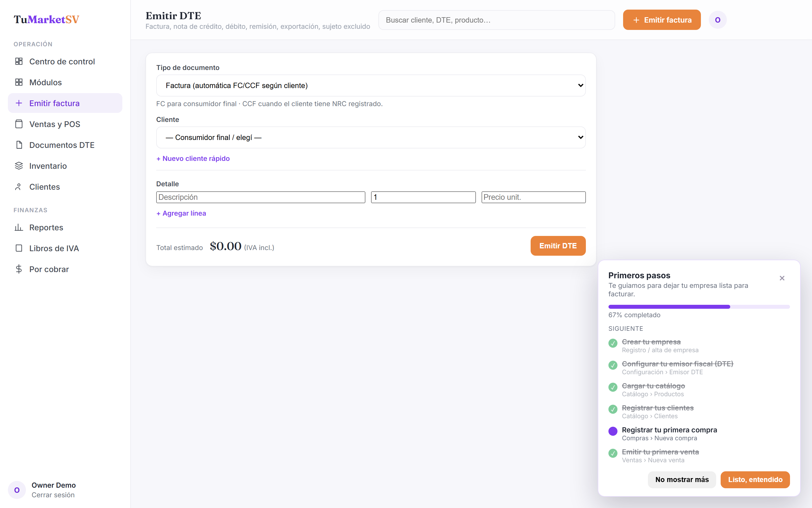This screenshot has width=812, height=508.
Task: Click the TuMarketSV logo
Action: tap(46, 19)
